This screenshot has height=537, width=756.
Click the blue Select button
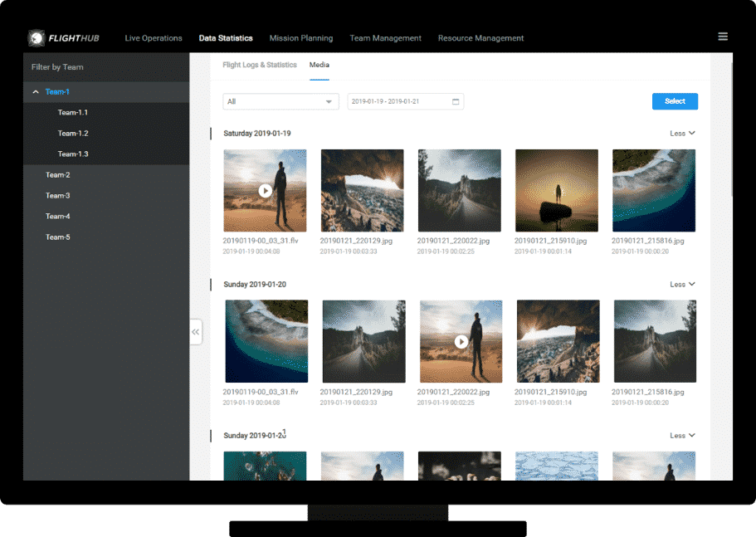(675, 101)
